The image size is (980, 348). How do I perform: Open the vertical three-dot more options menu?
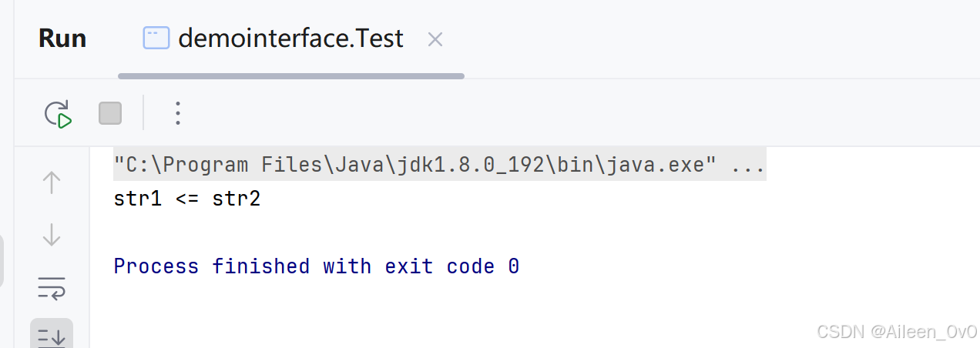coord(178,113)
